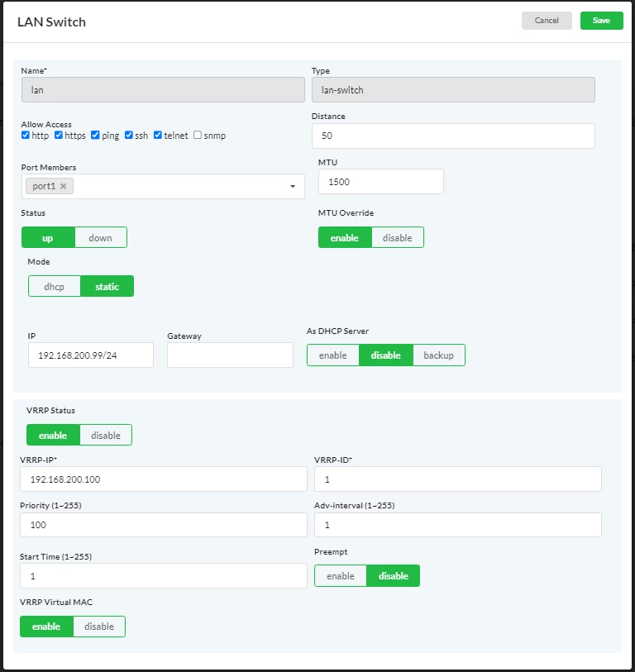
Task: Uncheck the http access checkbox
Action: point(26,136)
